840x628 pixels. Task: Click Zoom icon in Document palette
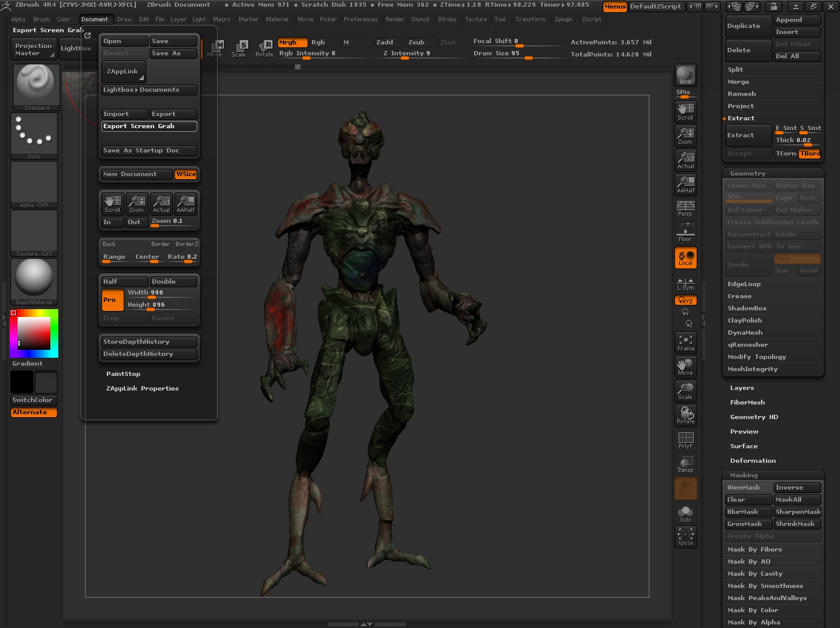(137, 203)
